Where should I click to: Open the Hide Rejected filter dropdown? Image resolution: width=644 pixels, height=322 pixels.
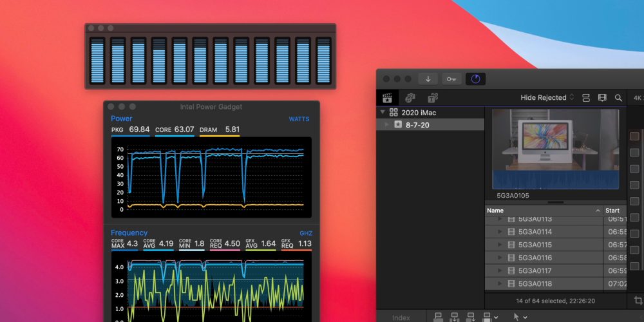click(547, 98)
